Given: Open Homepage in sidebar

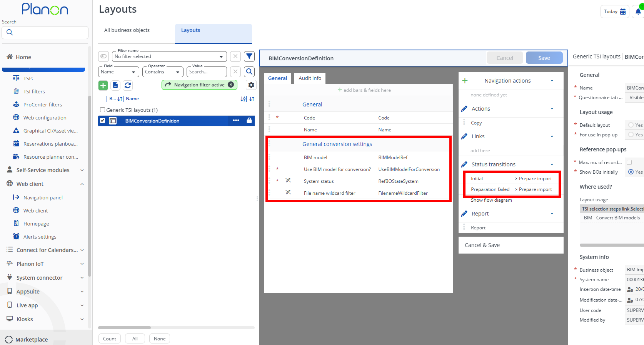Looking at the screenshot, I should point(36,224).
